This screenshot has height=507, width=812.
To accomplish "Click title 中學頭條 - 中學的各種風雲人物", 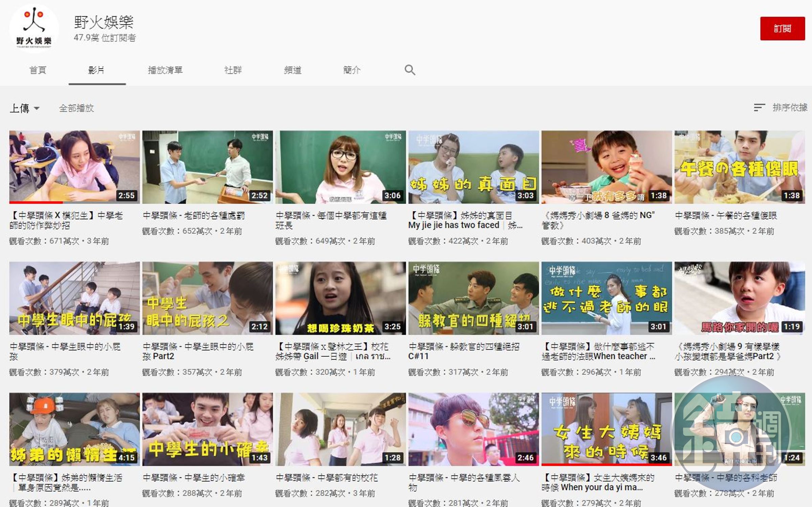I will [464, 482].
